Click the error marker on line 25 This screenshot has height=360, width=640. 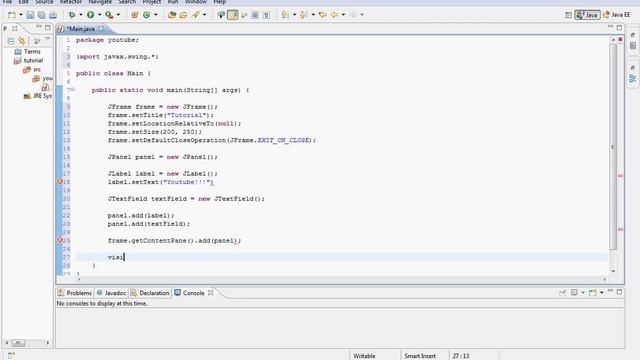click(x=60, y=240)
